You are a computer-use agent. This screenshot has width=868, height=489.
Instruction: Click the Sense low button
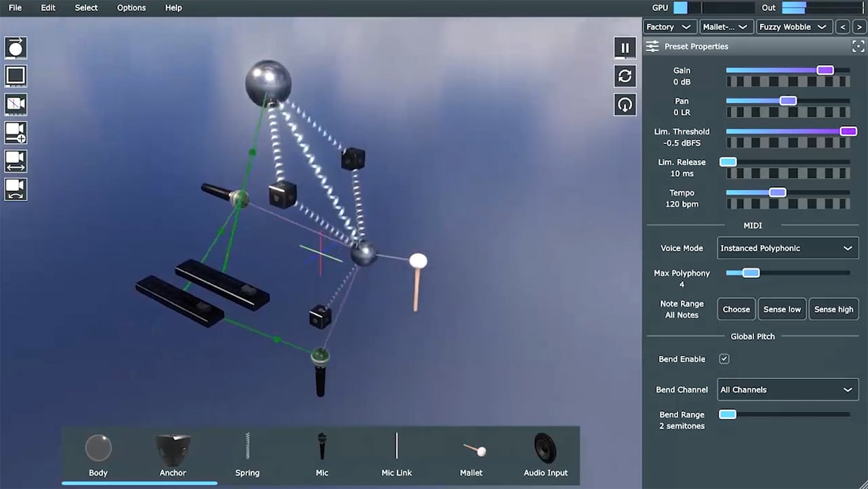pos(782,309)
